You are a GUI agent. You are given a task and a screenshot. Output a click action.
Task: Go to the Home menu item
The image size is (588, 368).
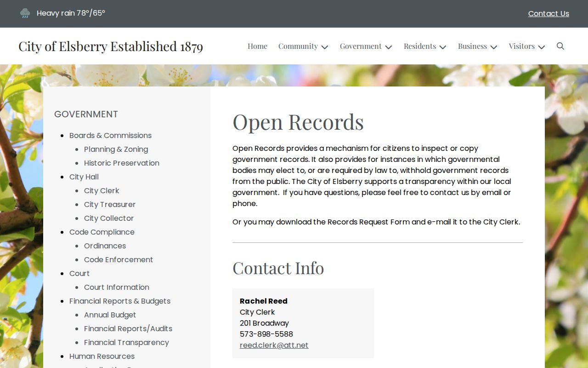(257, 46)
